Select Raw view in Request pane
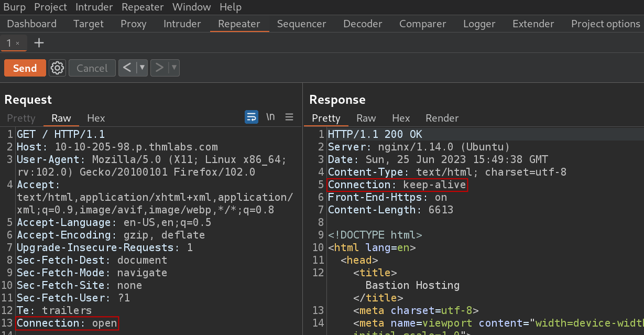Image resolution: width=644 pixels, height=335 pixels. click(61, 118)
